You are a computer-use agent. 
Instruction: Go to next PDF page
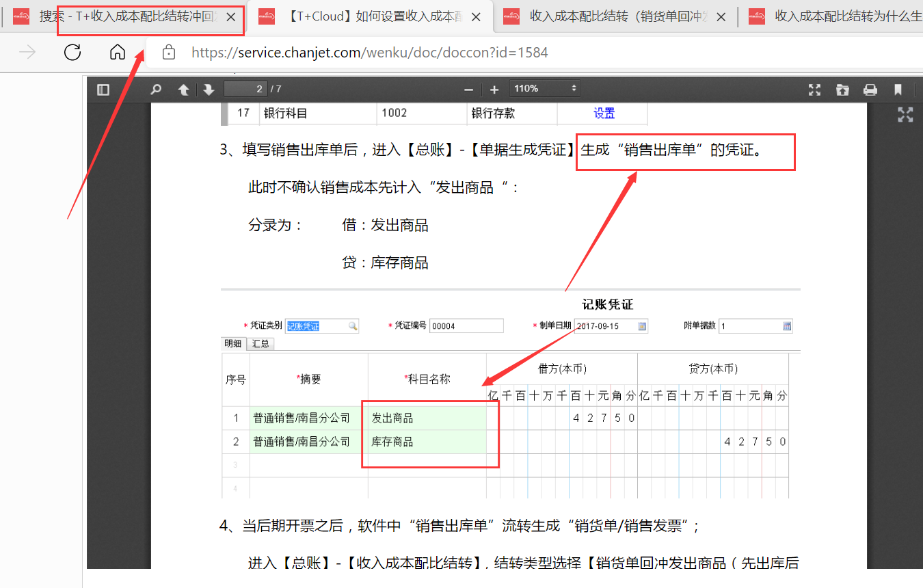coord(209,90)
